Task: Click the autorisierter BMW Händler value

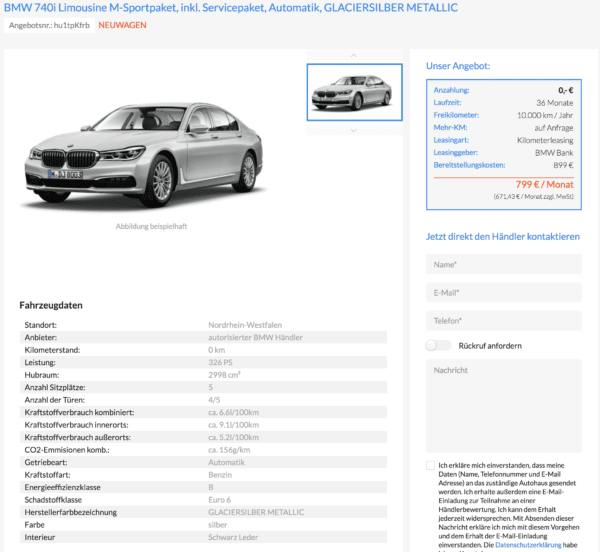Action: tap(255, 337)
